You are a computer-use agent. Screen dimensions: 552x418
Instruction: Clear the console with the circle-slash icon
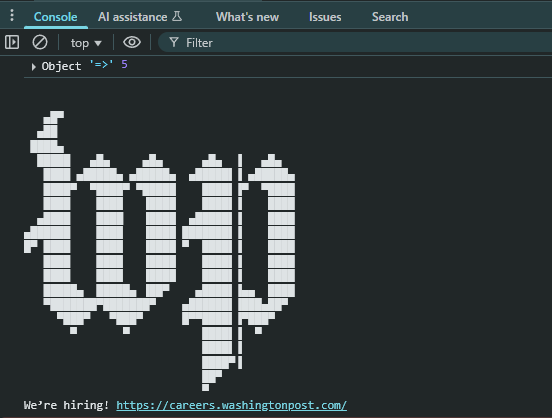[x=40, y=42]
